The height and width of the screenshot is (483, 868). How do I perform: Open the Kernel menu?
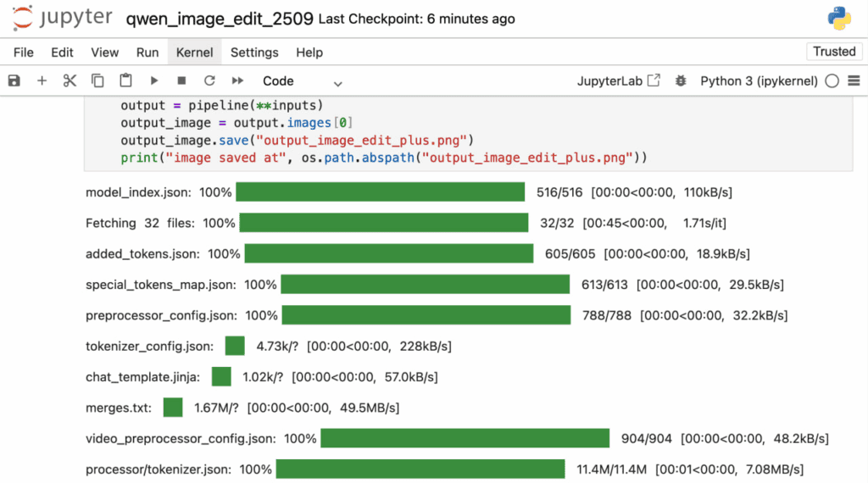tap(194, 53)
